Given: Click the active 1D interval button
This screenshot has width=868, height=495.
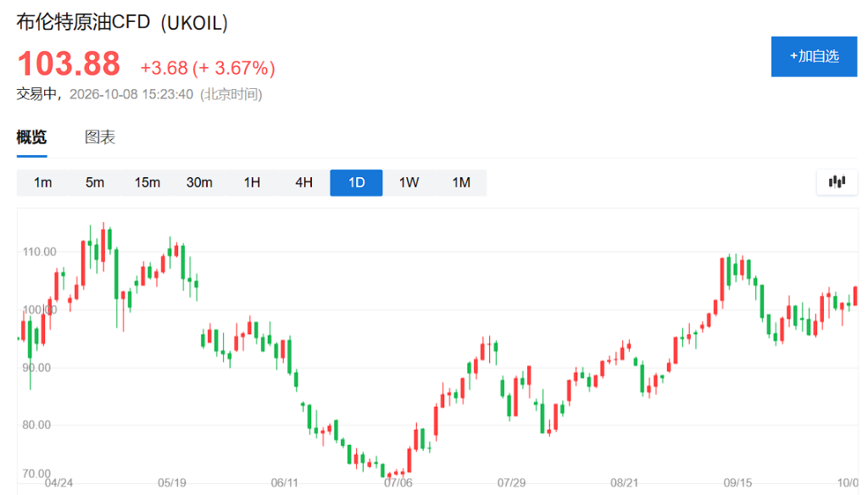Looking at the screenshot, I should pos(357,183).
